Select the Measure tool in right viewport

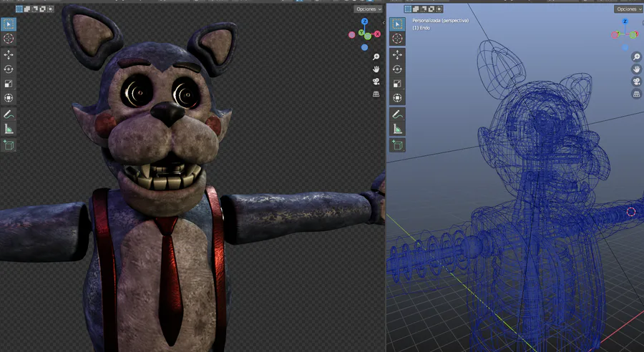(x=397, y=129)
